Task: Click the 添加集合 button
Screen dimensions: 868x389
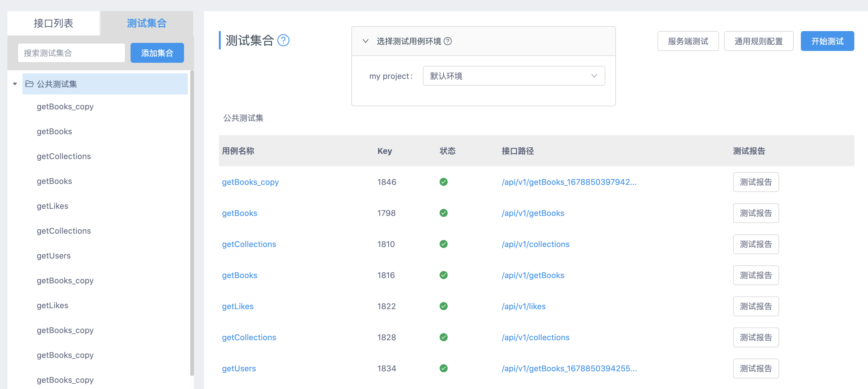Action: point(157,53)
